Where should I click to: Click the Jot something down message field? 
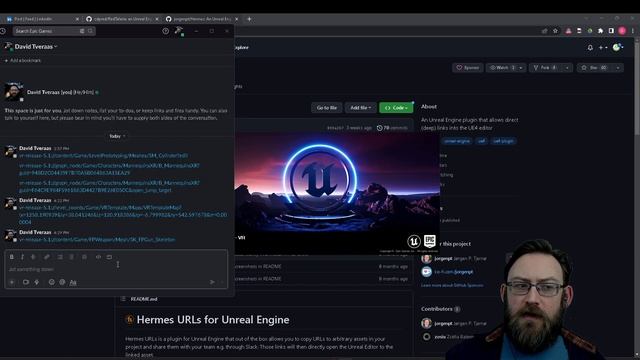coord(116,269)
